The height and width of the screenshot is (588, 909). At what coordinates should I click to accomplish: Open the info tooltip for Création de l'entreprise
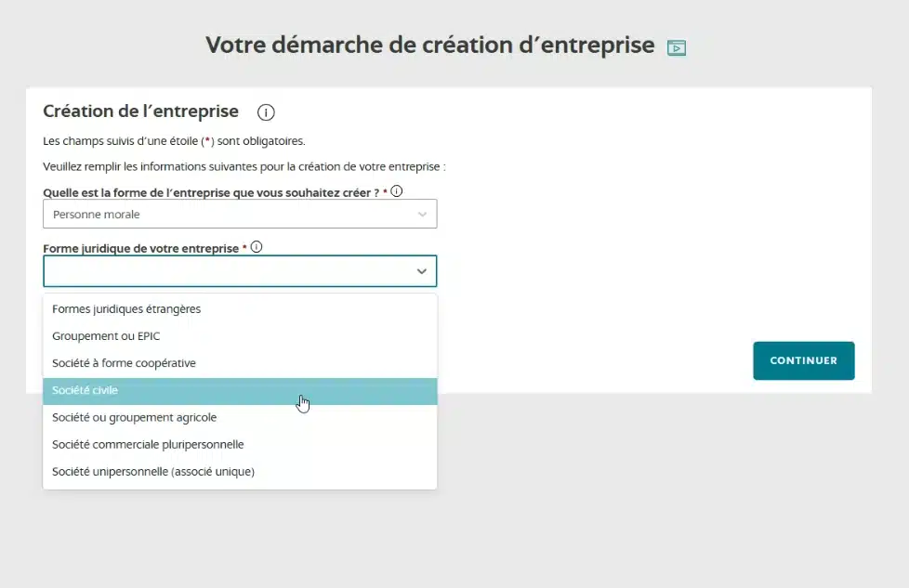[x=266, y=111]
